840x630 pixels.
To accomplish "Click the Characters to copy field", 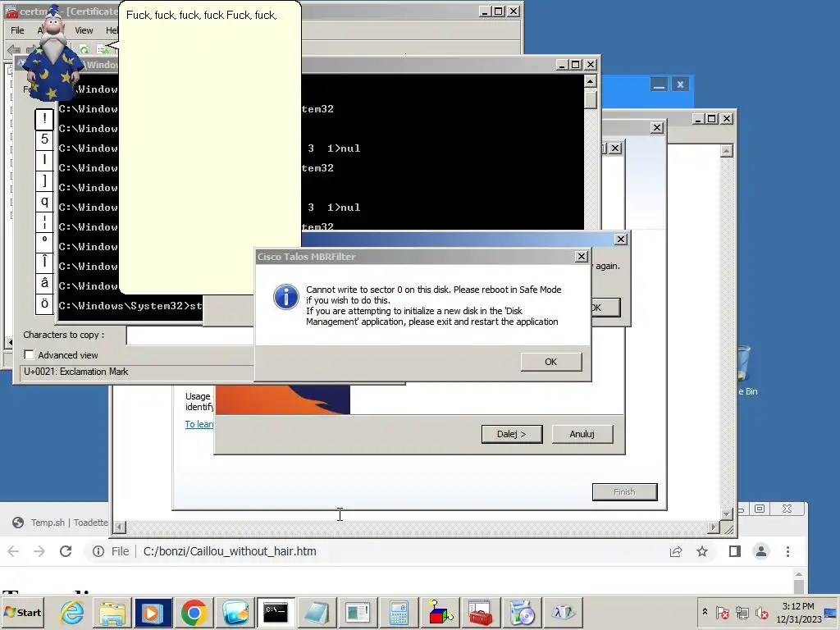I will (x=190, y=335).
